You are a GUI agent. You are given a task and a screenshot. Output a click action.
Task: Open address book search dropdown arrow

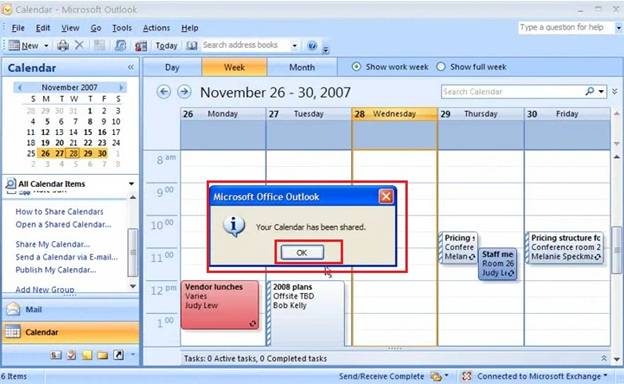coord(294,46)
